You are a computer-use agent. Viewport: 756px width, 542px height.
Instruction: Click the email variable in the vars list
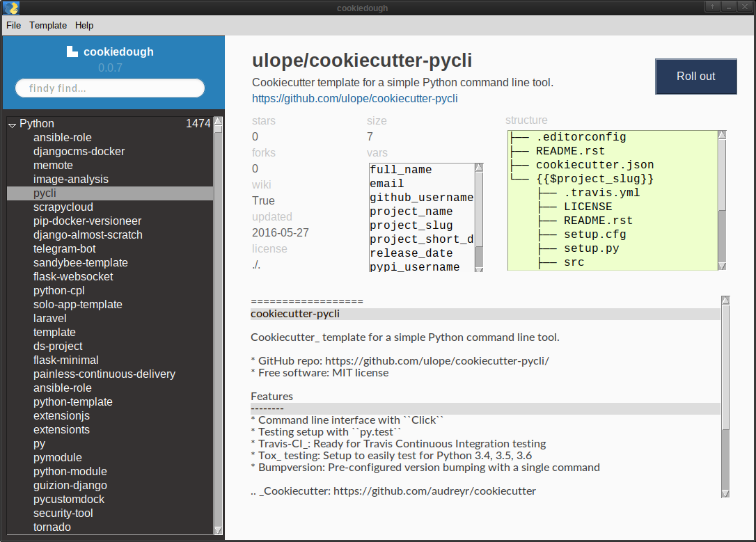386,184
